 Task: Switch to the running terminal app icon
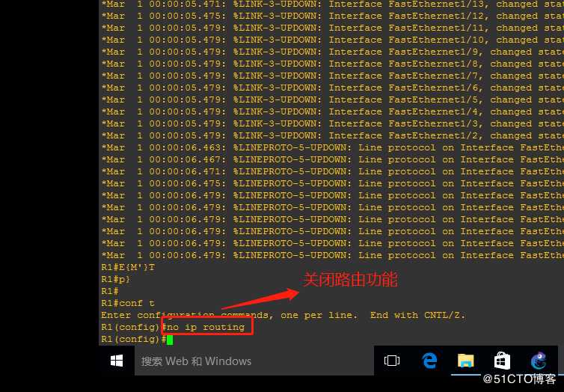[x=539, y=361]
